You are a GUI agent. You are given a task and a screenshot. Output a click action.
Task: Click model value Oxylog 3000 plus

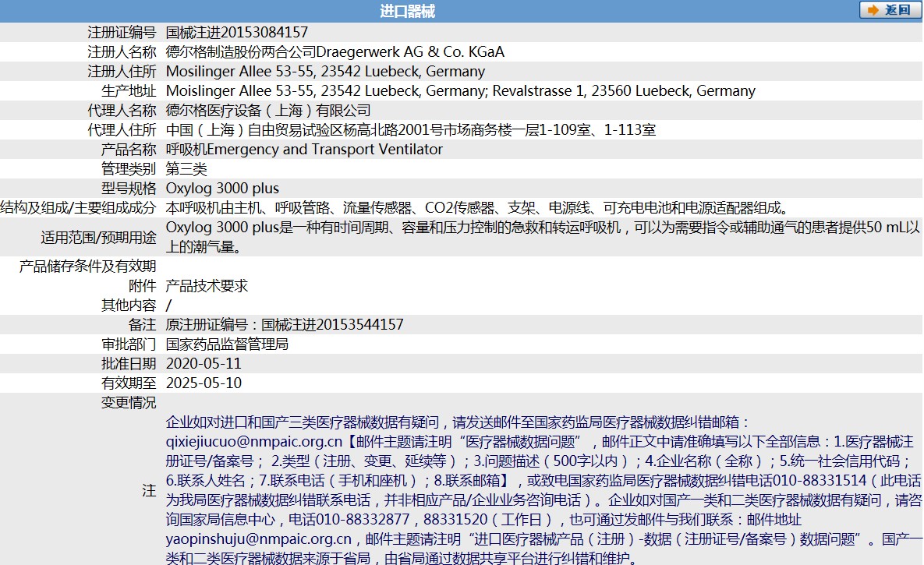(222, 188)
